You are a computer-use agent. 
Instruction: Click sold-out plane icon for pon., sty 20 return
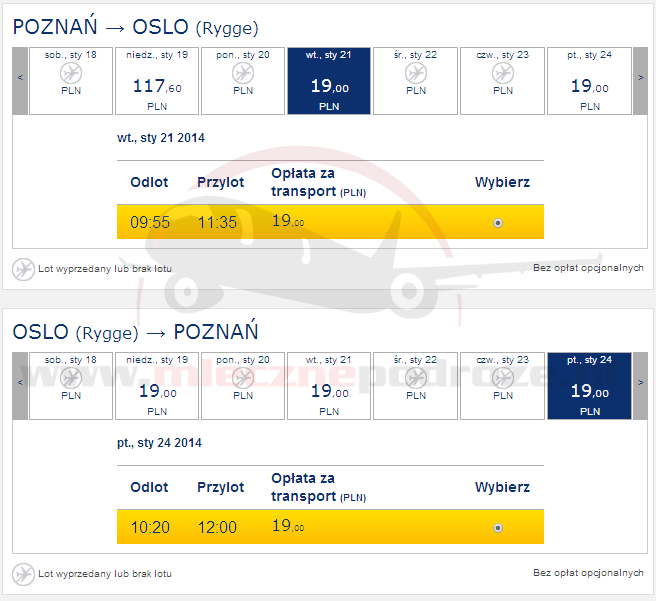click(243, 379)
